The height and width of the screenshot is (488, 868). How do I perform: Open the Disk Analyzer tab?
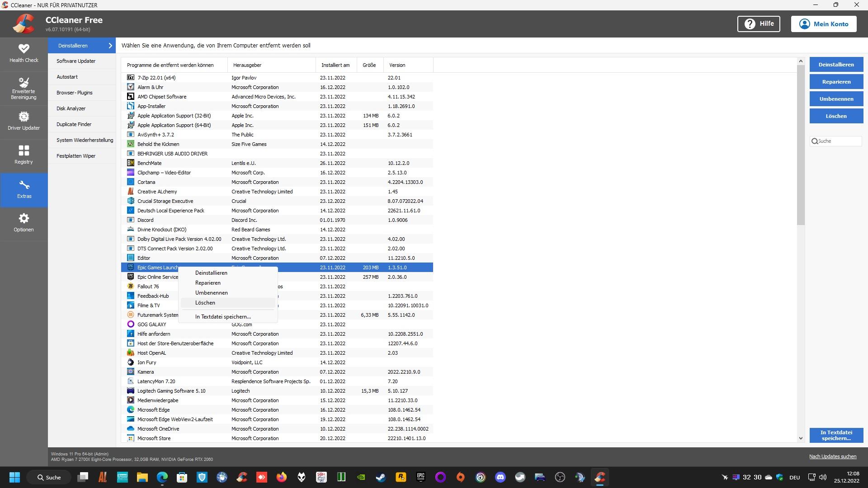(x=71, y=108)
